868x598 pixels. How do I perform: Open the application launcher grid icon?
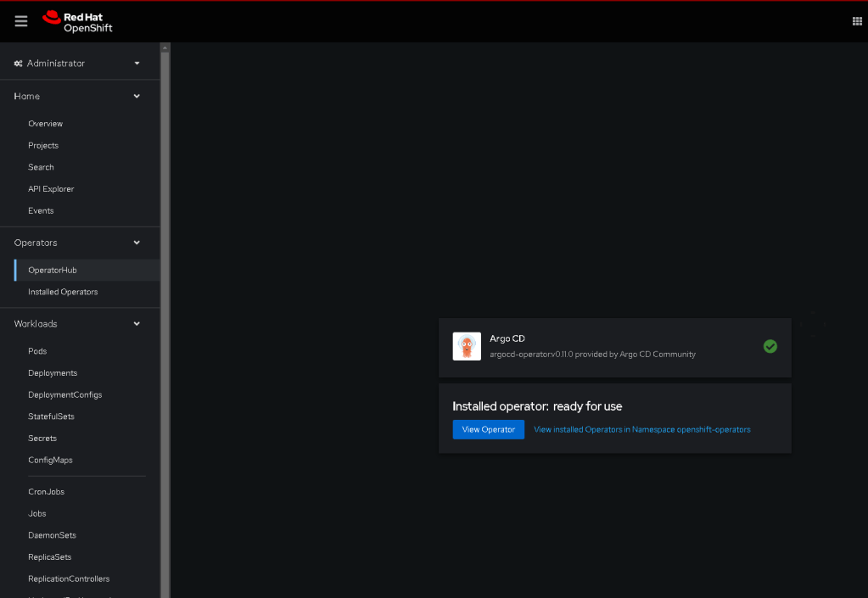(857, 21)
